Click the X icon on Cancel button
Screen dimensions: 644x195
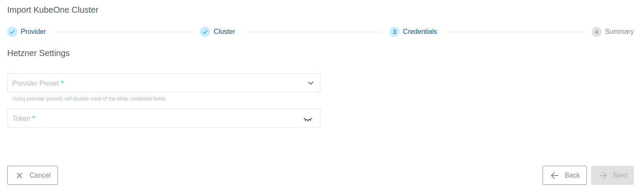19,175
